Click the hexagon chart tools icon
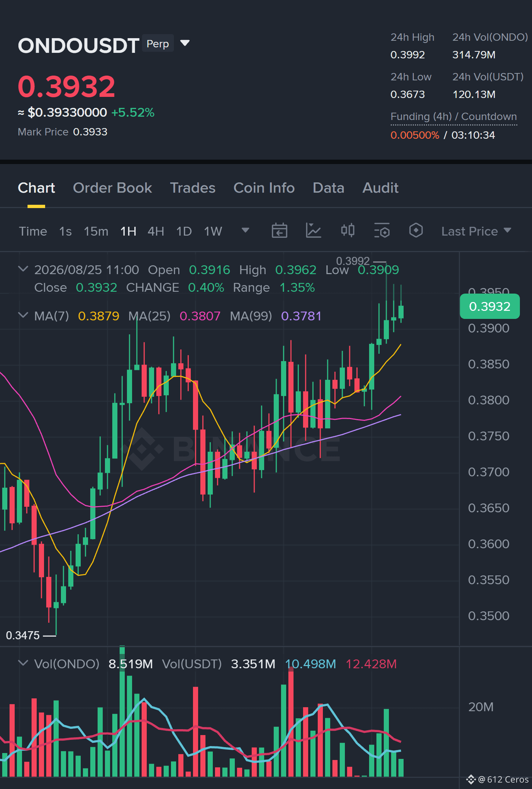Viewport: 532px width, 789px height. 416,230
